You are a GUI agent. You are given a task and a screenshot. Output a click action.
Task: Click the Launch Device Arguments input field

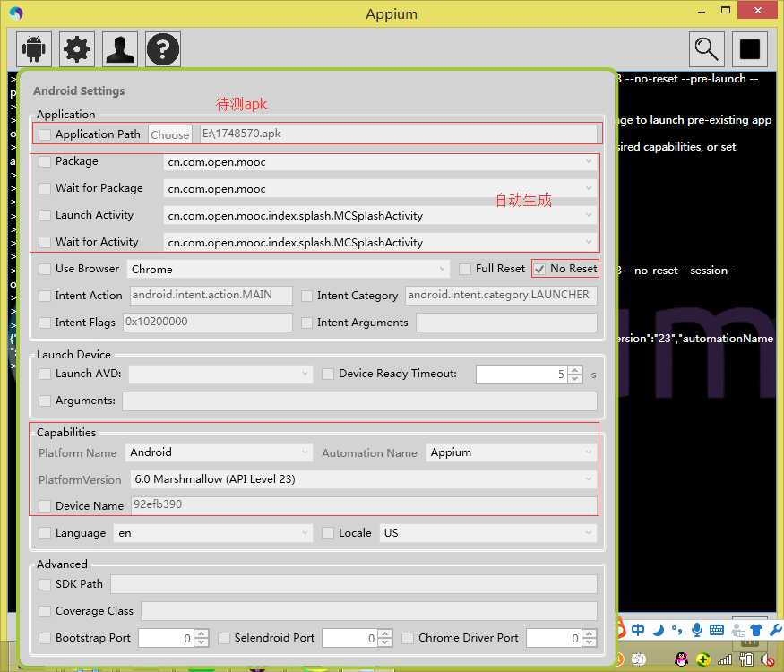359,401
